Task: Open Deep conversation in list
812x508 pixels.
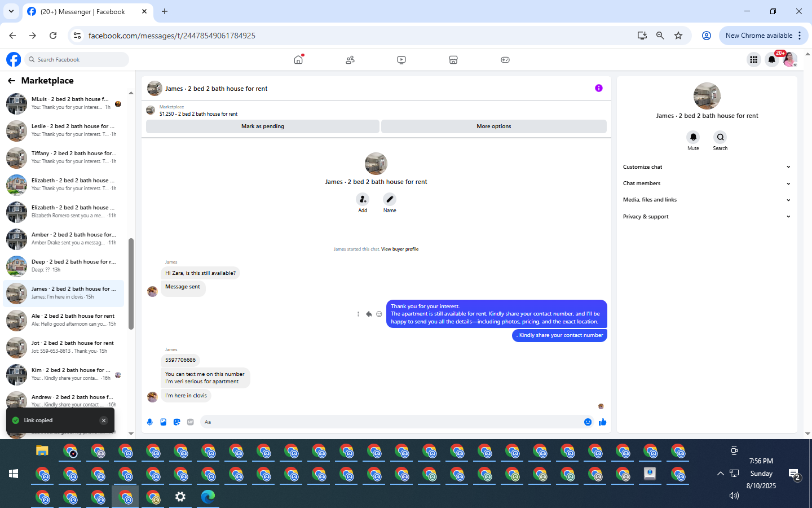Action: coord(63,266)
